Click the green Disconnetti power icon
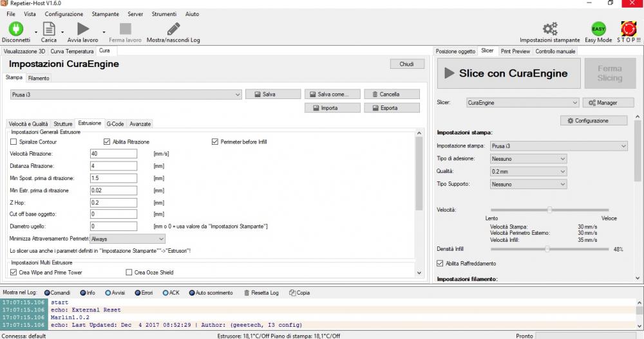 coord(15,29)
